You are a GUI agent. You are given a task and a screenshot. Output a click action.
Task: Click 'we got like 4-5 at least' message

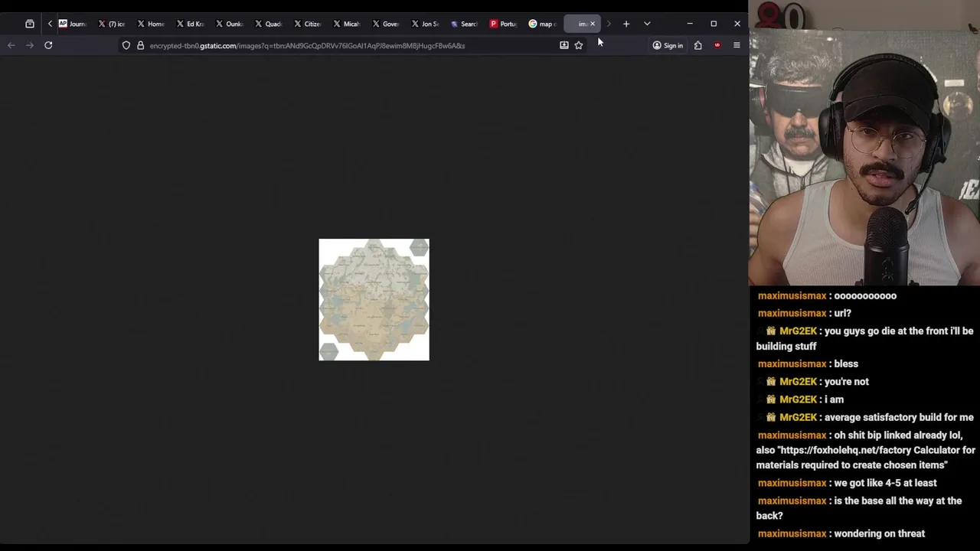point(885,483)
